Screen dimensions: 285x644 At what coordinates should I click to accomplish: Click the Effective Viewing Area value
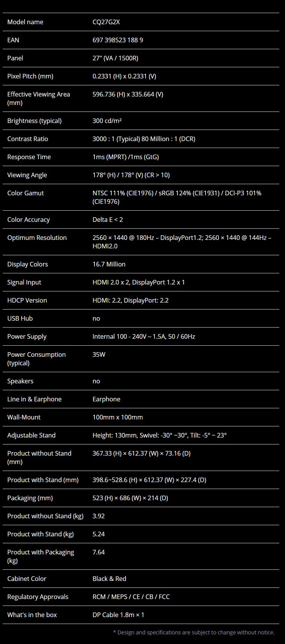click(x=128, y=94)
